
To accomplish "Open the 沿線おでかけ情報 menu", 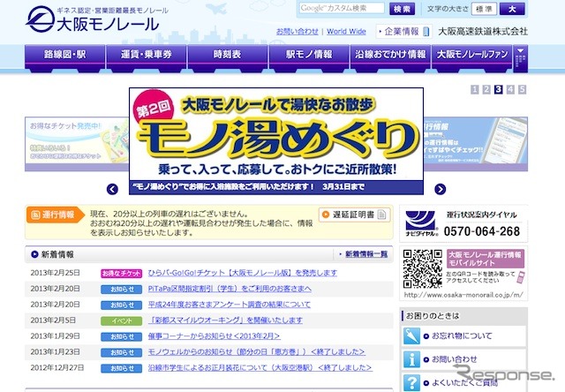I will (390, 57).
